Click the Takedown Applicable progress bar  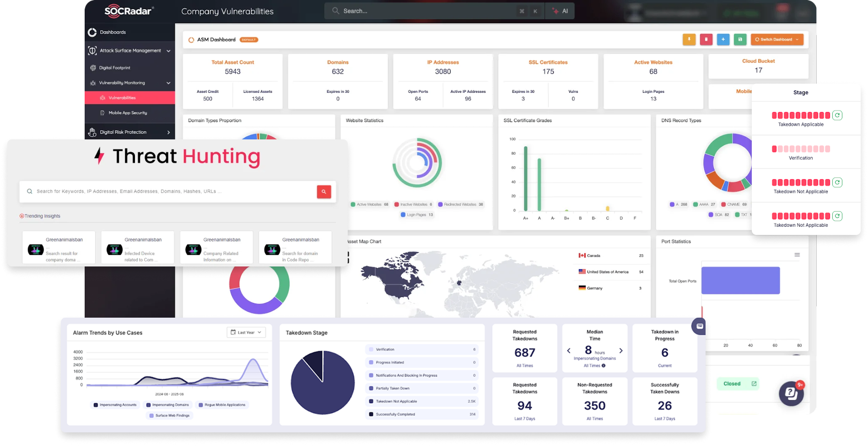tap(801, 116)
